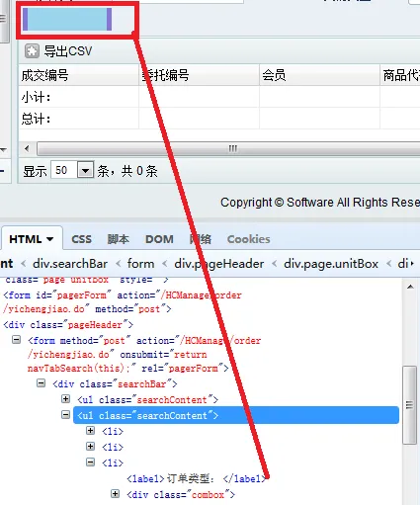Open the HTML tab dropdown arrow

(50, 239)
